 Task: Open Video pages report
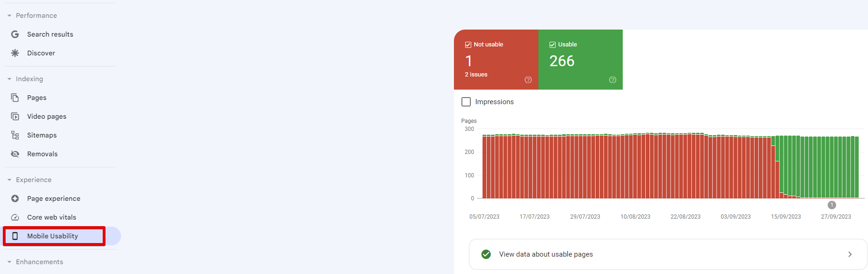click(47, 116)
